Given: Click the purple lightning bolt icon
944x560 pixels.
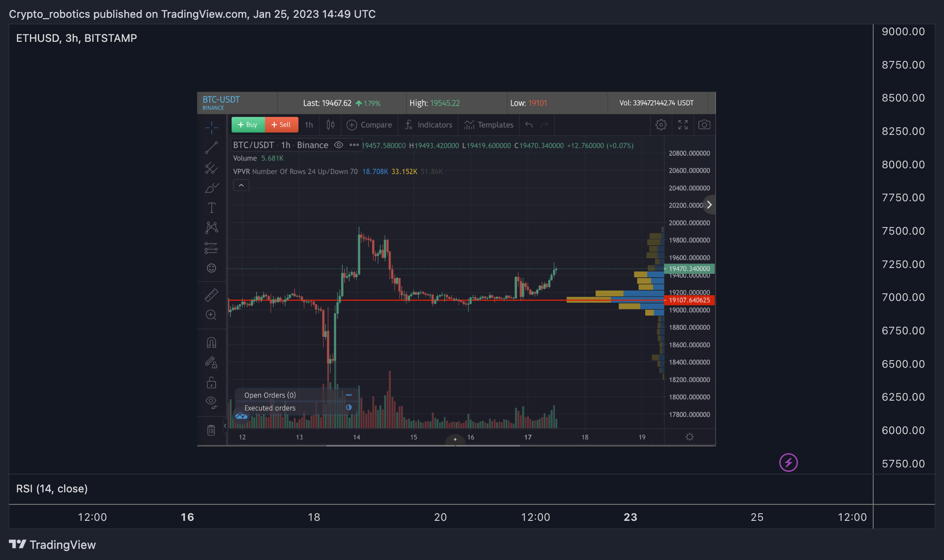Looking at the screenshot, I should pos(789,463).
